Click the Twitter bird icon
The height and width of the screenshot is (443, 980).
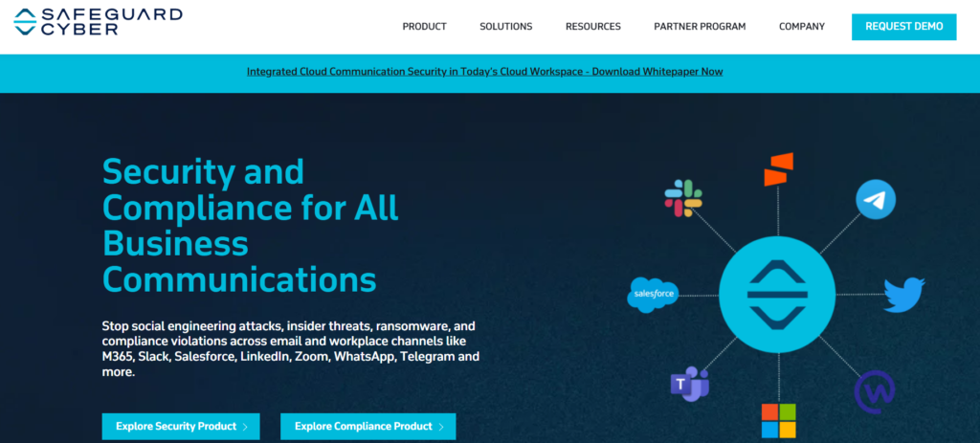(x=903, y=295)
